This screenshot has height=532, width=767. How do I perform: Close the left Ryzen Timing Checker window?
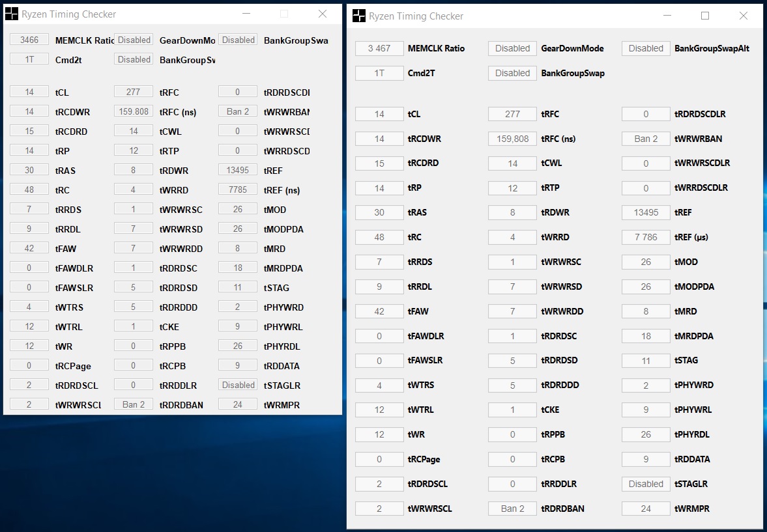pos(323,14)
